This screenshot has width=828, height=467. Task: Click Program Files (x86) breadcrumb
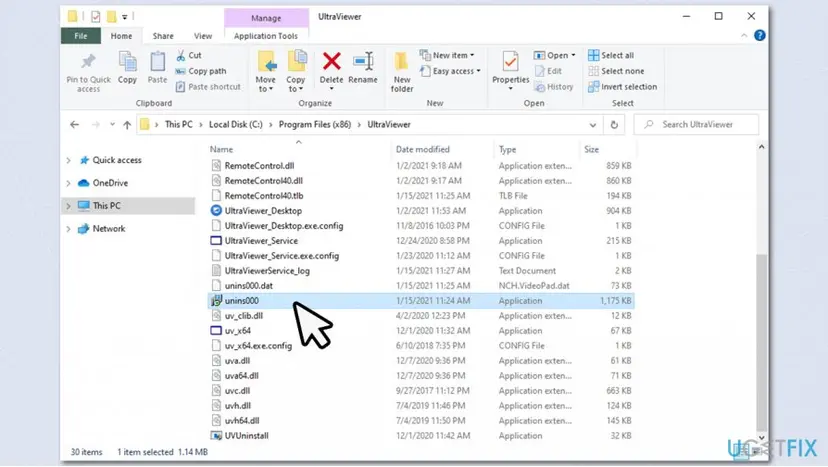pos(315,125)
